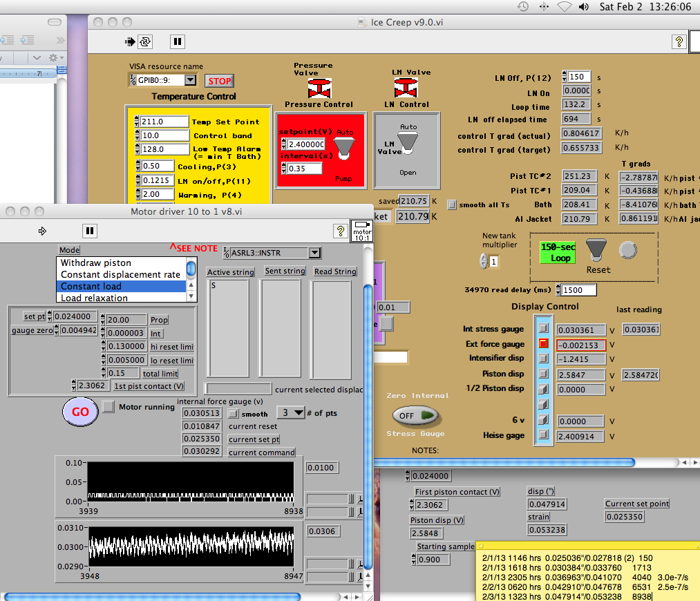Open the ASRL3::INSTR resource dropdown
The width and height of the screenshot is (700, 601).
click(315, 253)
